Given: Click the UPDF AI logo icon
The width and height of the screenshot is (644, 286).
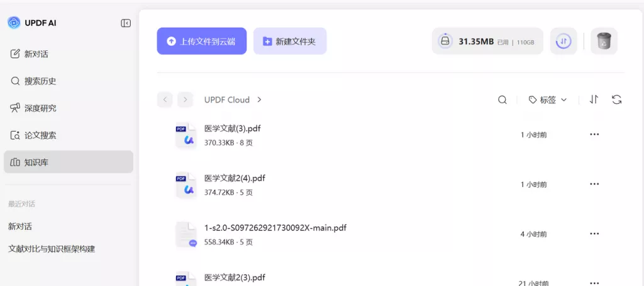Looking at the screenshot, I should (x=14, y=23).
